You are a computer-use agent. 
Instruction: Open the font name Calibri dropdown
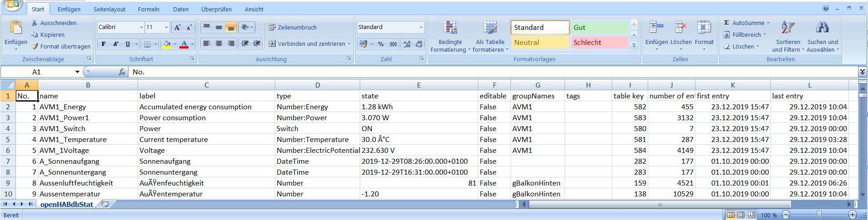[x=141, y=27]
